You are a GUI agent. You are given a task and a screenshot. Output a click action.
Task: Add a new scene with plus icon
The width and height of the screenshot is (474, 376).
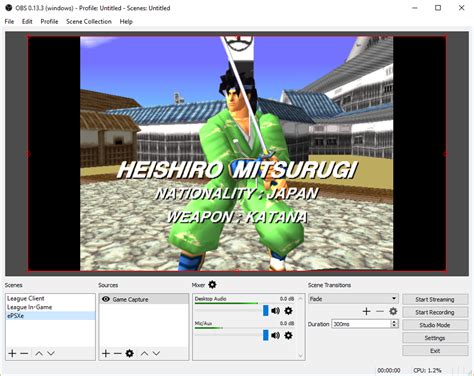pos(12,353)
